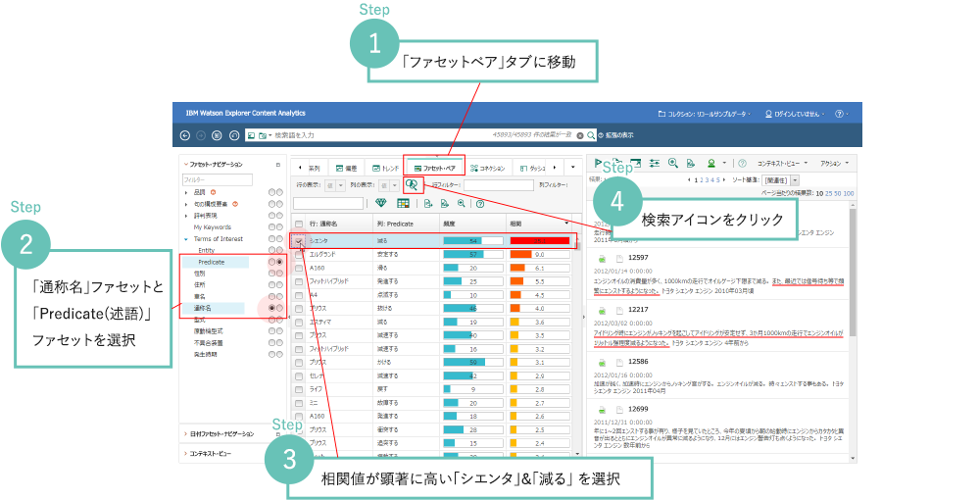
Task: Expand the 品詞 facet tree node
Action: (x=186, y=192)
